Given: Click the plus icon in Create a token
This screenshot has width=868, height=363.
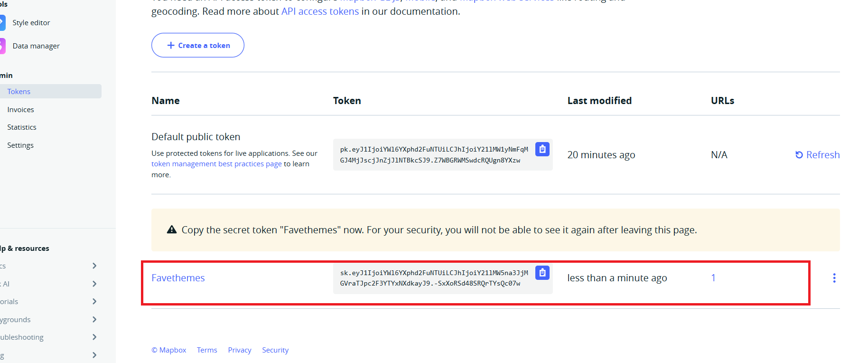Looking at the screenshot, I should [171, 46].
